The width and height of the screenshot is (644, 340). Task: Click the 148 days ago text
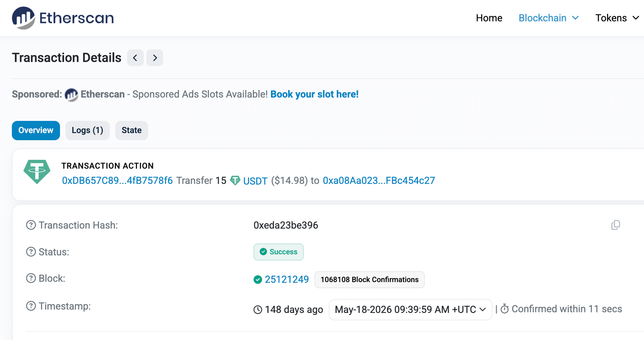click(x=294, y=310)
